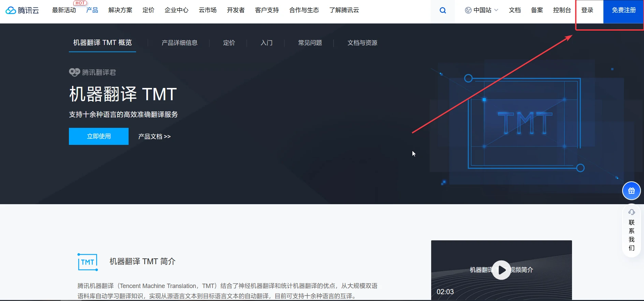Open the 产品文档 link
Screen dimensions: 644x301
pyautogui.click(x=154, y=137)
